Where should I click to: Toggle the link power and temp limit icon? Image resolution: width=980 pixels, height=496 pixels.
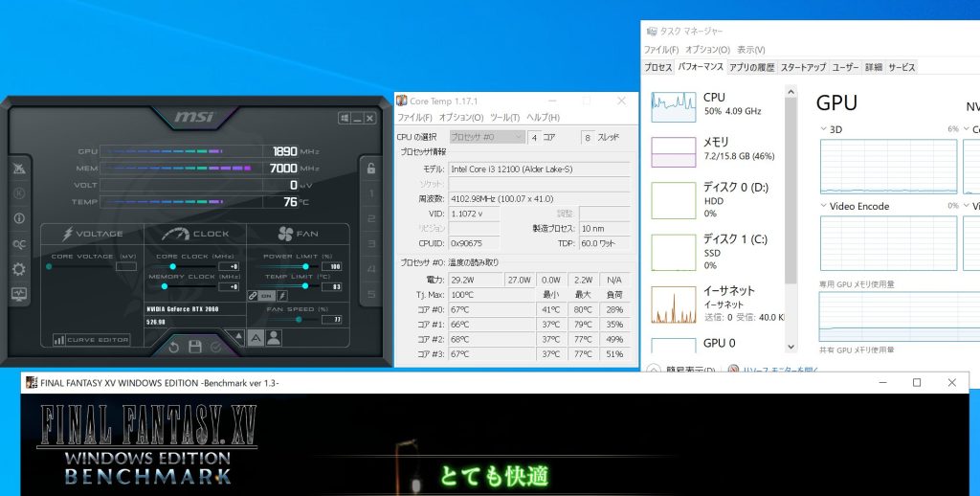(x=253, y=295)
